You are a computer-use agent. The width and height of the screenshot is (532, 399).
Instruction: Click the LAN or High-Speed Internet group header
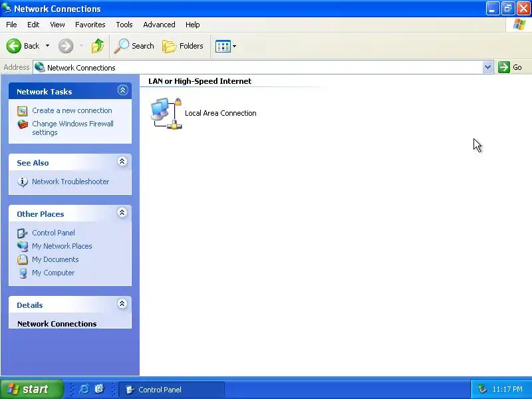pos(200,81)
